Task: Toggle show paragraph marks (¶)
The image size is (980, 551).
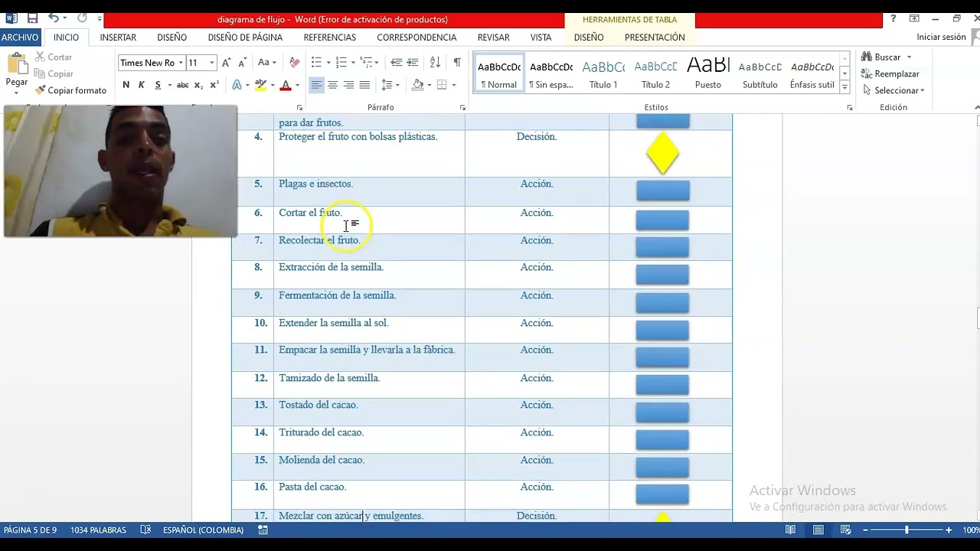Action: pyautogui.click(x=457, y=63)
